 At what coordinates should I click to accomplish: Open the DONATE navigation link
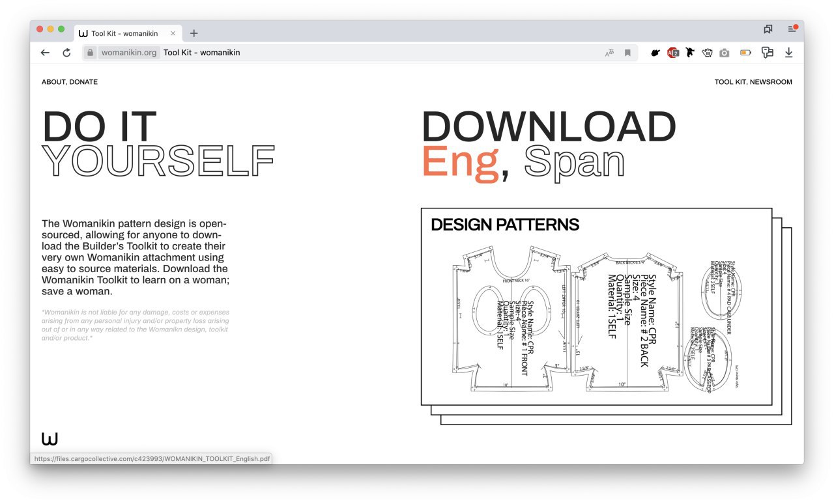point(83,82)
